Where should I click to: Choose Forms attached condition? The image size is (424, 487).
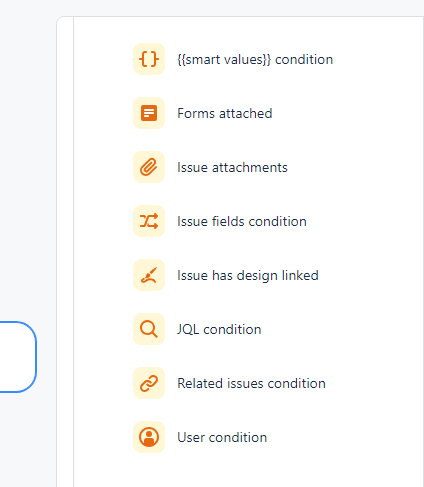click(x=225, y=113)
